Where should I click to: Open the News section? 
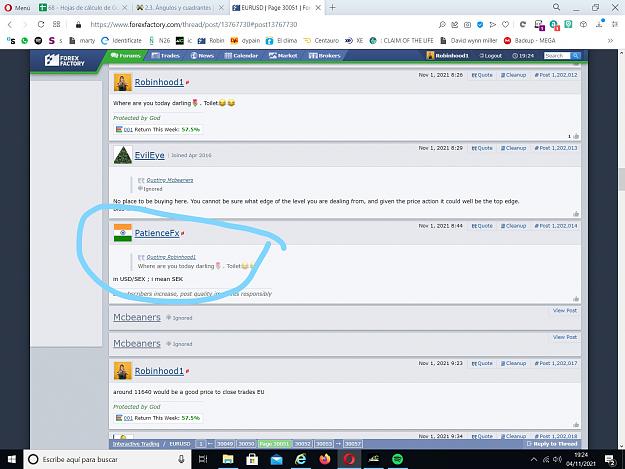(x=202, y=56)
